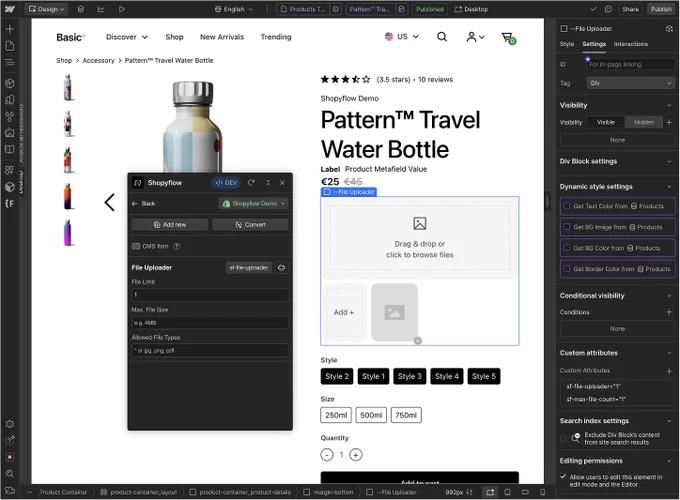Click the Convert button

coord(250,225)
